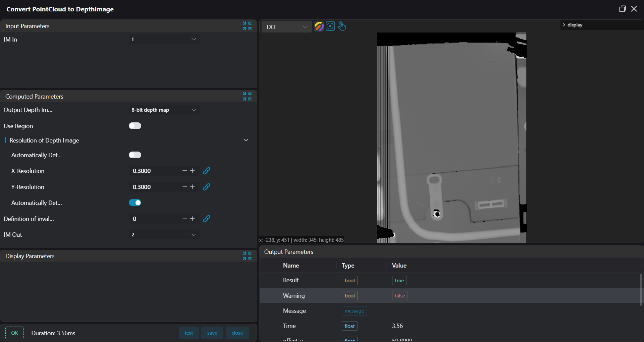Collapse the Computed Parameters panel
This screenshot has width=644, height=342.
click(x=247, y=96)
